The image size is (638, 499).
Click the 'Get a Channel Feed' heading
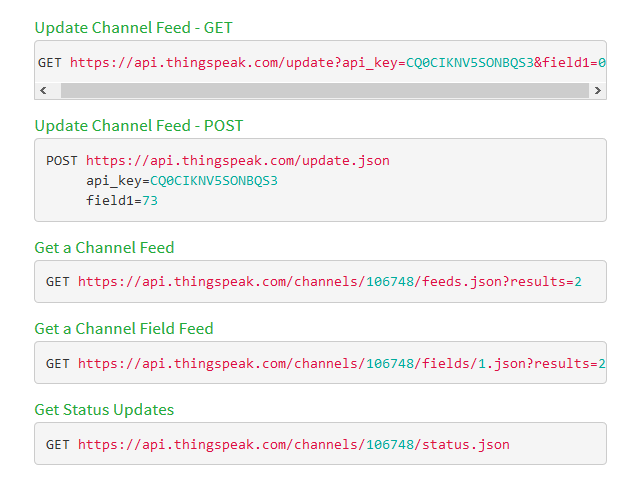click(104, 247)
